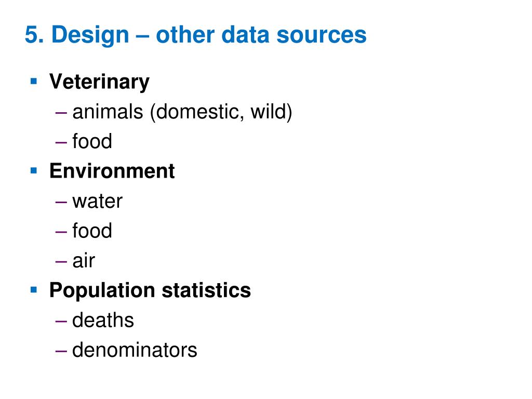Select the Veterinary heading text
Screen dimensions: 532x399
(99, 82)
